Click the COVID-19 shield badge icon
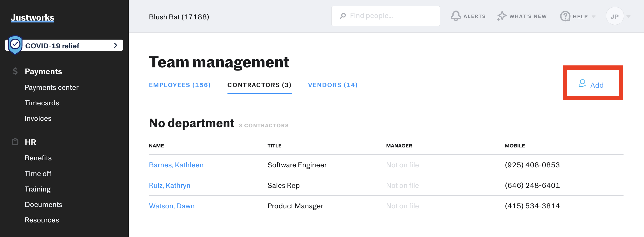 (x=15, y=45)
